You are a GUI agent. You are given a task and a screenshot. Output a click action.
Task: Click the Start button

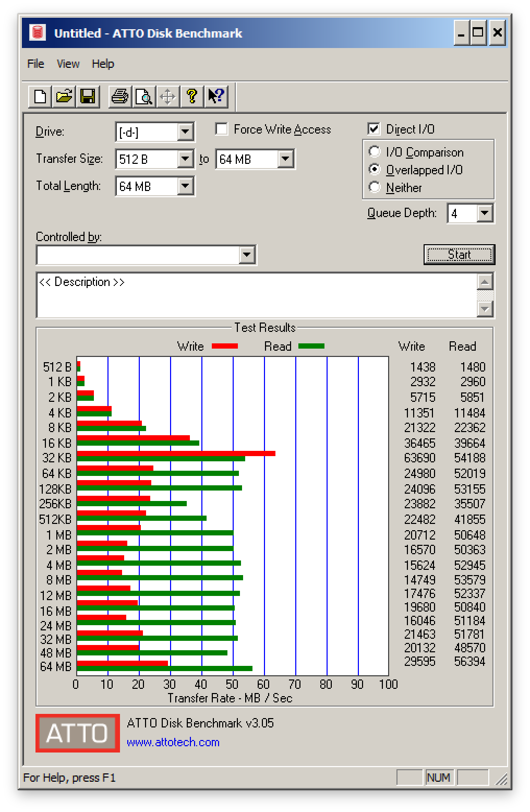tap(459, 255)
